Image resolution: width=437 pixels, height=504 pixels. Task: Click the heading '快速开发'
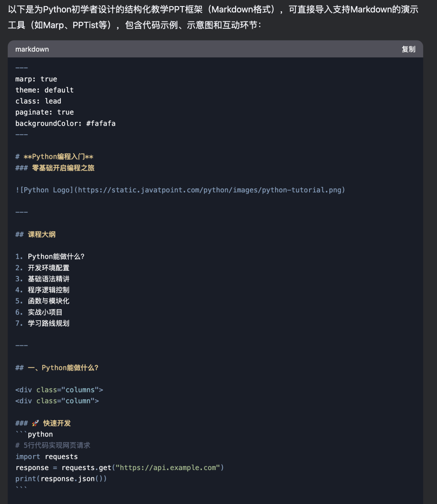57,423
